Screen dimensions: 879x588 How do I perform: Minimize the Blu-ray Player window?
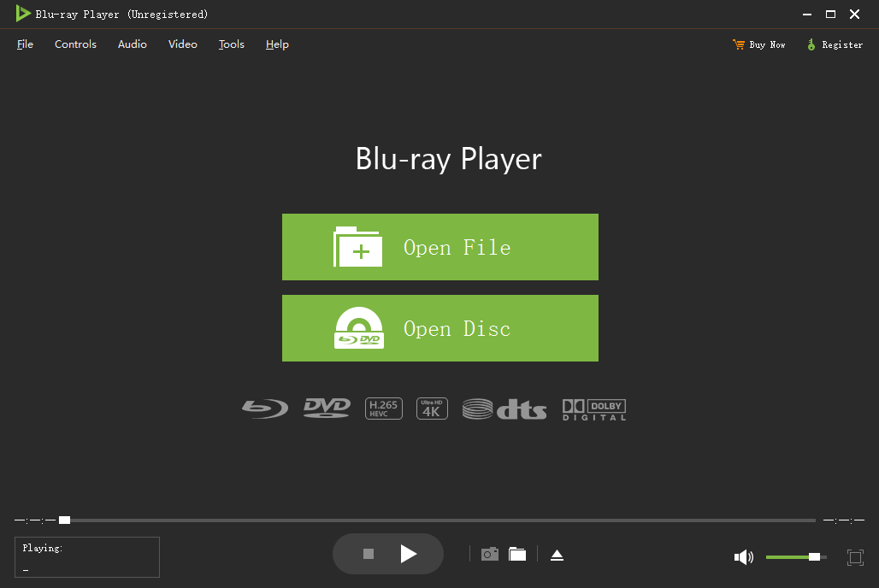(x=807, y=14)
